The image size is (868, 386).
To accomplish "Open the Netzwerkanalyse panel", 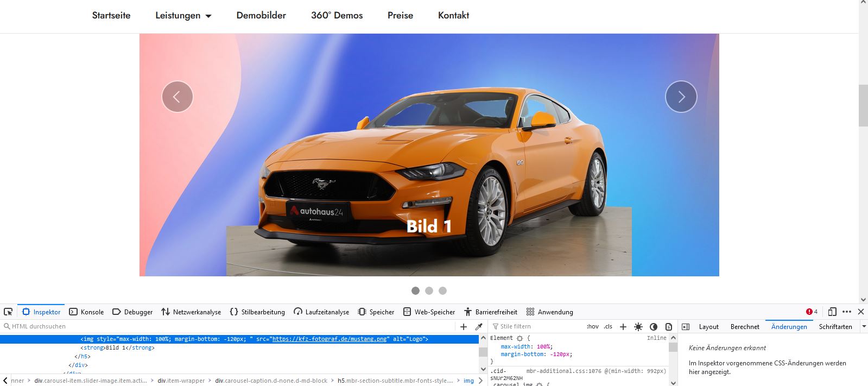I will point(191,312).
